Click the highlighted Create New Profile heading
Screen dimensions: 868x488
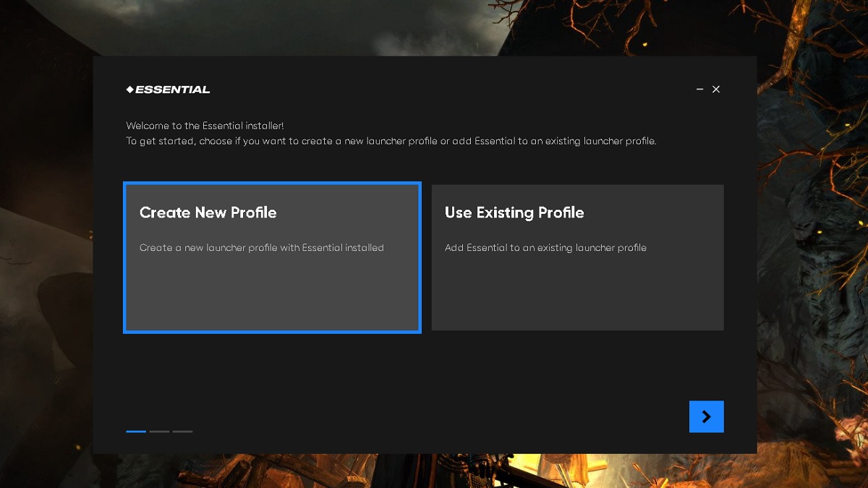pyautogui.click(x=210, y=213)
